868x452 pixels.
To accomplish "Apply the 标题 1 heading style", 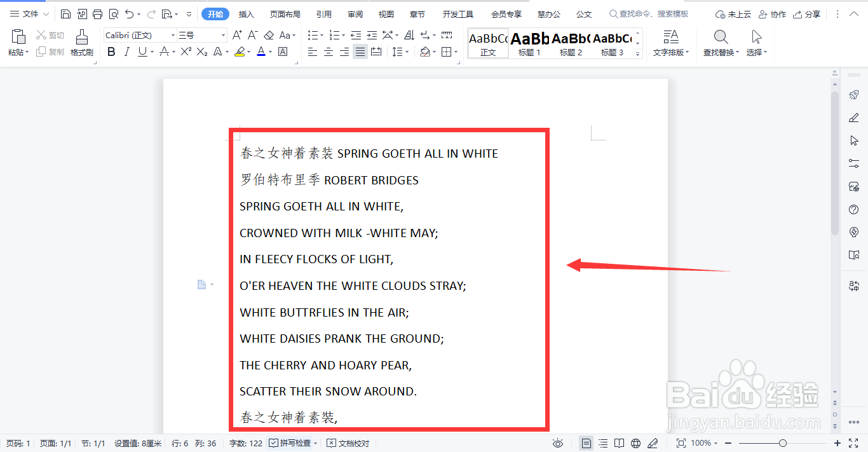I will tap(529, 43).
